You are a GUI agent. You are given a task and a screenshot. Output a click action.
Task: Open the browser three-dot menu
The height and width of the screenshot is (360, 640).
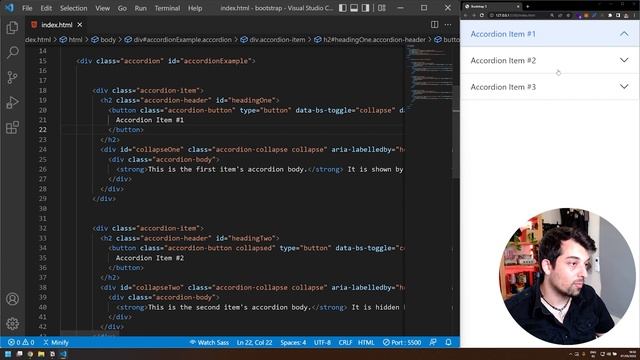click(x=635, y=15)
